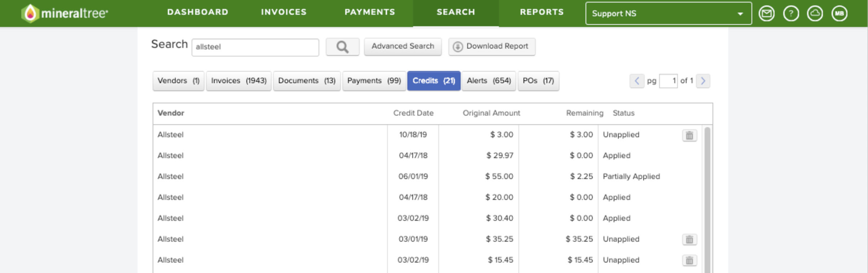Open the Invoices menu
This screenshot has height=273, width=868.
284,12
